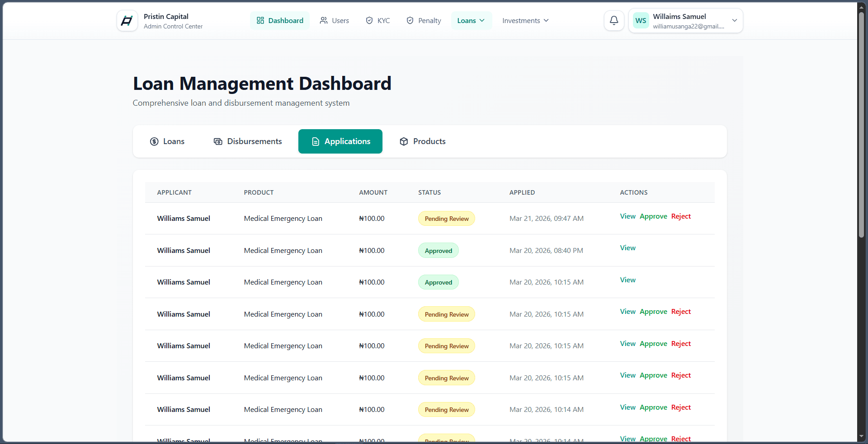View the Mar 21, 2026, 09:47 AM application
Image resolution: width=868 pixels, height=444 pixels.
[x=627, y=216]
